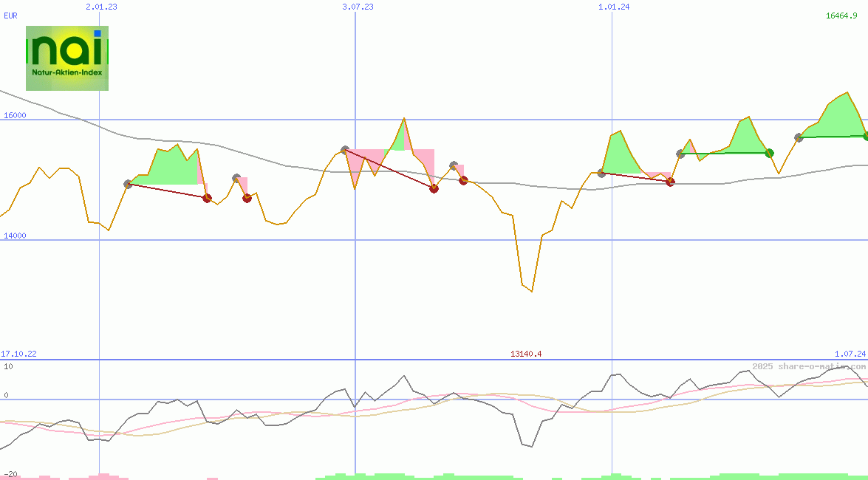Click the last gray entry marker near 16000
Image resolution: width=868 pixels, height=480 pixels.
coord(799,137)
